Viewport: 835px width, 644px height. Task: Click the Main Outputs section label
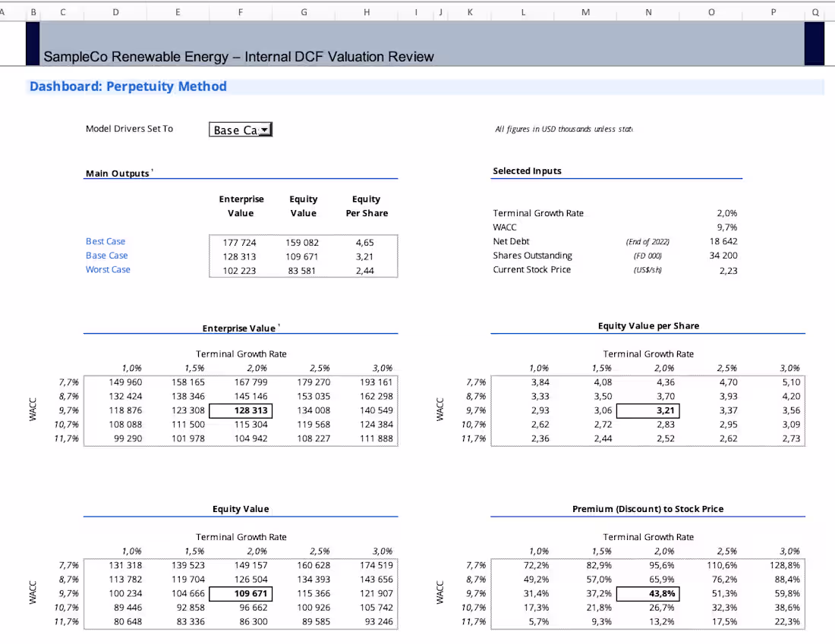(118, 174)
